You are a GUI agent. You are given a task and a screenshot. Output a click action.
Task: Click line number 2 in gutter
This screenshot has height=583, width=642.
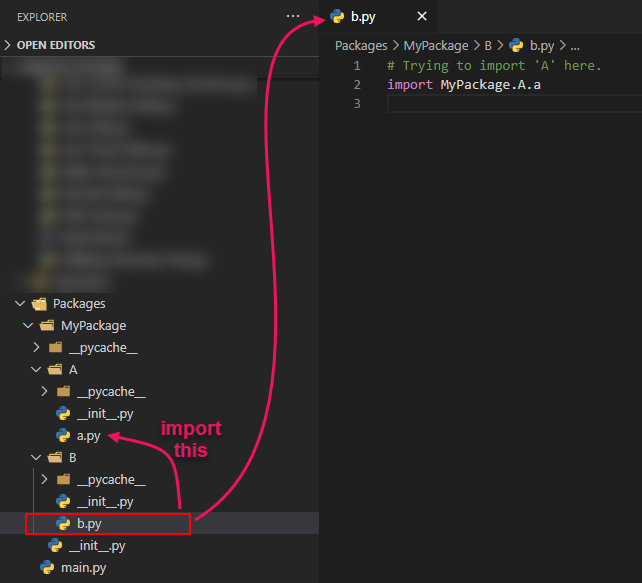[357, 85]
